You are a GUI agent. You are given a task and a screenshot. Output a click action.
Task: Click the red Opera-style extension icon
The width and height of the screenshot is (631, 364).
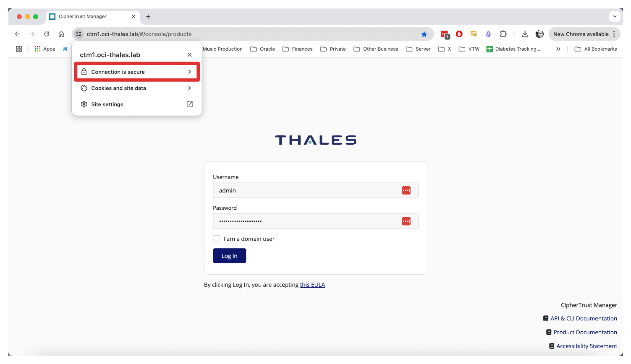click(459, 34)
